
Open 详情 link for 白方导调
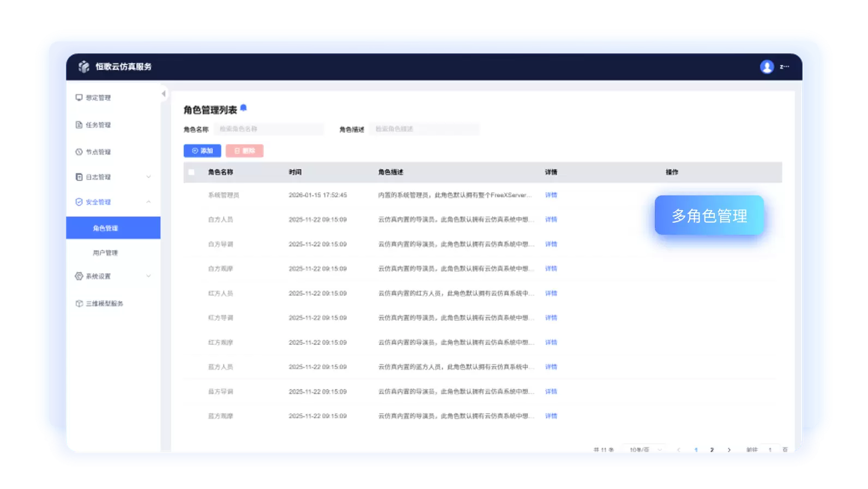coord(551,244)
